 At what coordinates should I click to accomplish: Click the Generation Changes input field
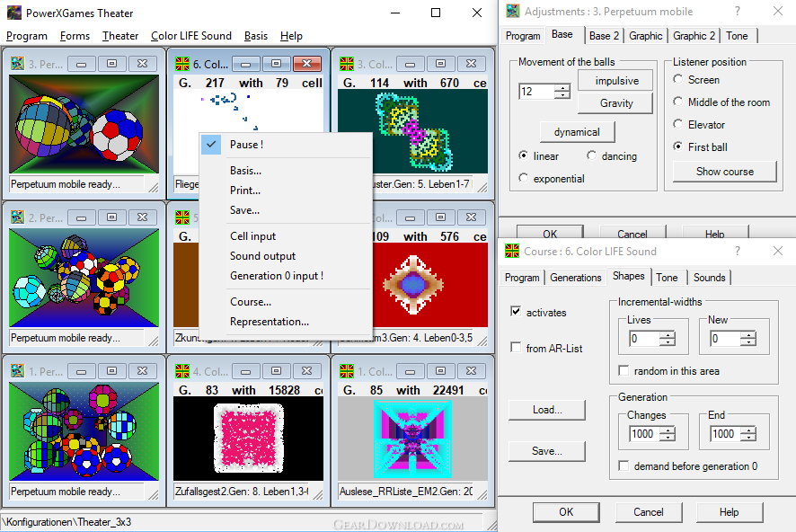click(x=640, y=433)
